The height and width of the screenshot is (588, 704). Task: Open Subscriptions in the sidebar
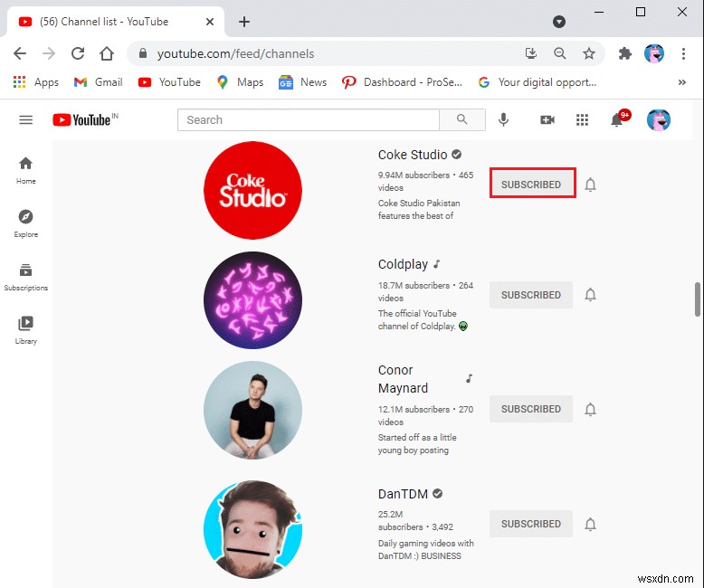pos(26,277)
